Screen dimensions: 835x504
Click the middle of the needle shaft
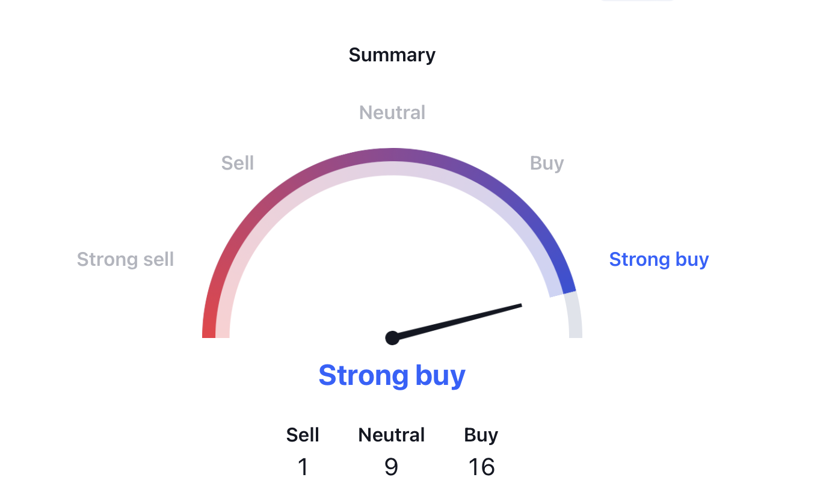457,322
